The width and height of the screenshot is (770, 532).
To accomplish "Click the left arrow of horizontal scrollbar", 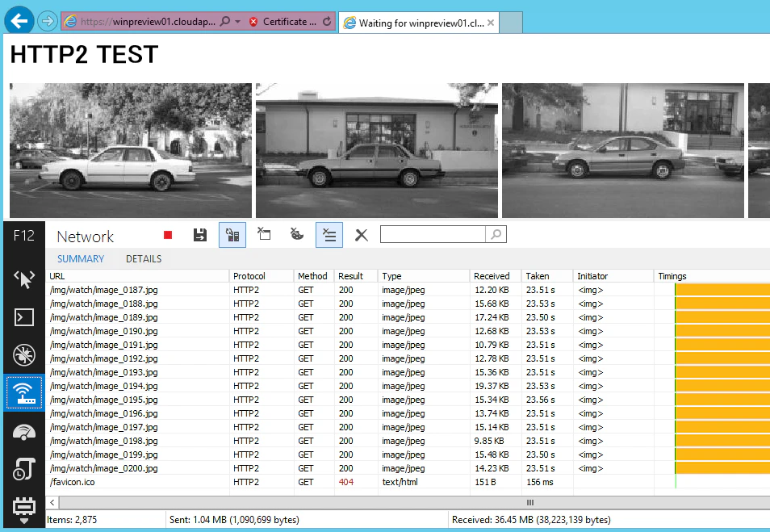I will click(52, 502).
